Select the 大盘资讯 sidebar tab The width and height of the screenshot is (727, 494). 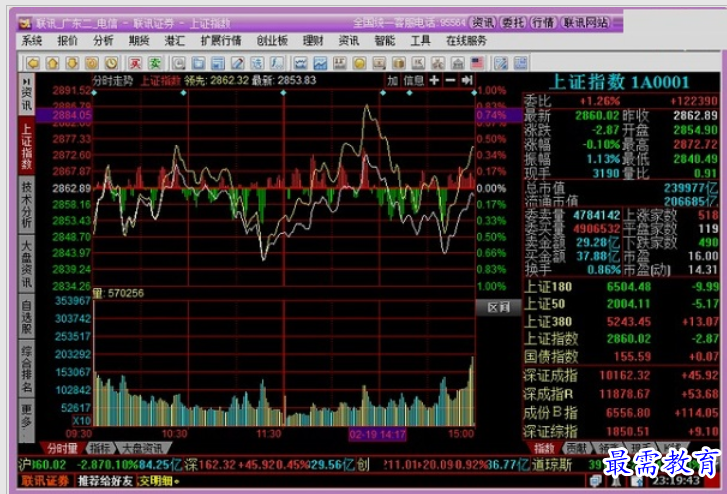tap(27, 263)
